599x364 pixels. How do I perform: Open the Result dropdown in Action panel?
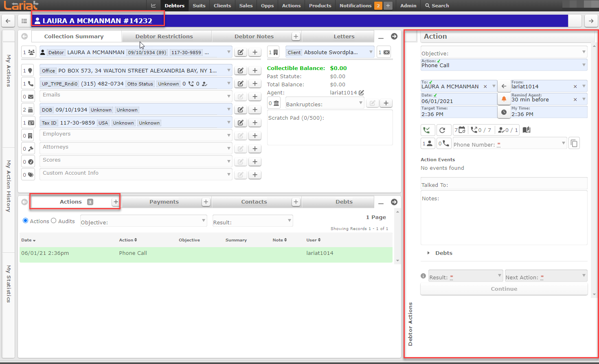[x=465, y=276]
